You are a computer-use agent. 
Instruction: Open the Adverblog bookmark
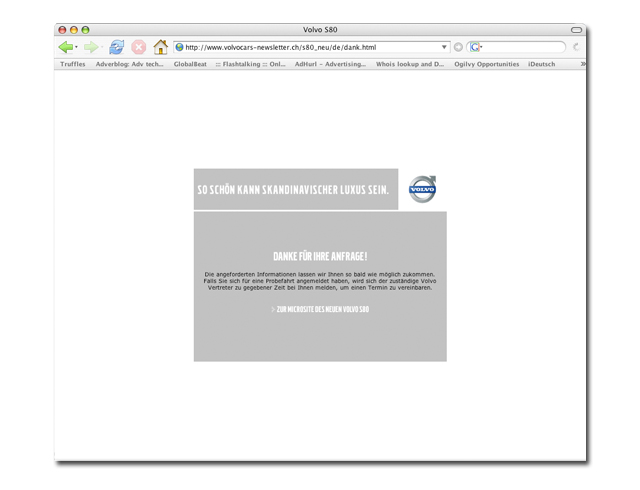[x=129, y=64]
